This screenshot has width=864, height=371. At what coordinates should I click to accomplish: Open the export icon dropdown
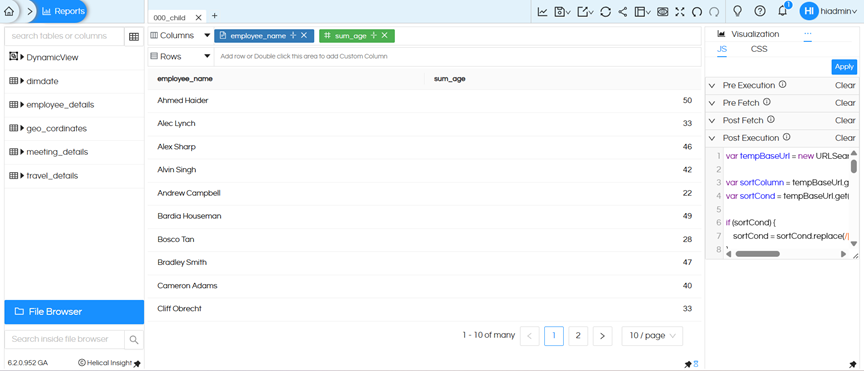(585, 12)
